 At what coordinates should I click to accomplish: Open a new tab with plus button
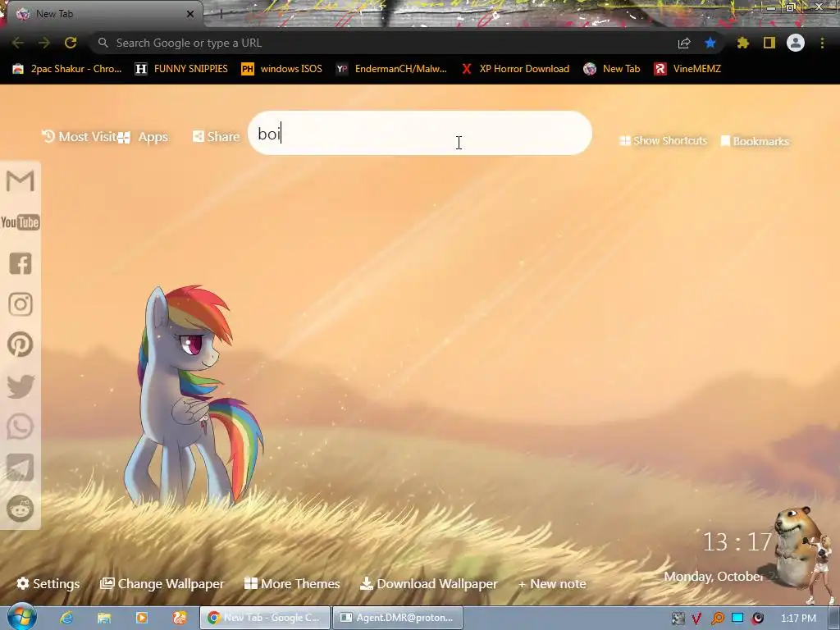tap(221, 14)
